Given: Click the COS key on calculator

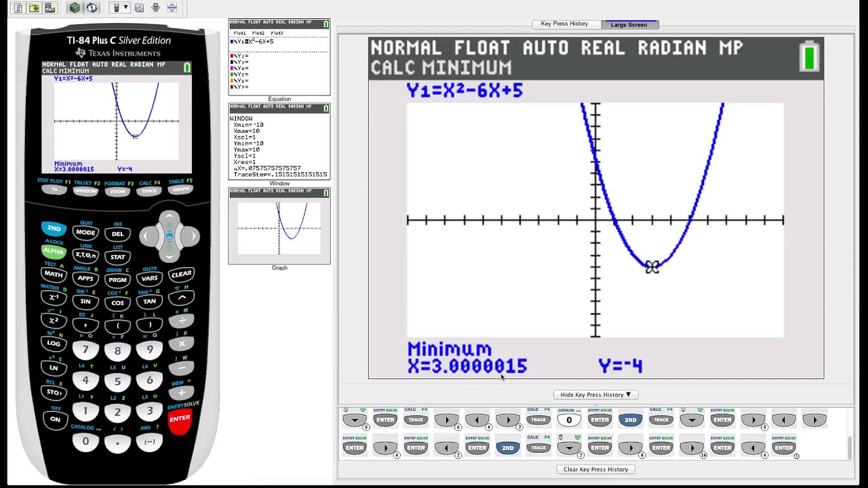Looking at the screenshot, I should [x=117, y=302].
